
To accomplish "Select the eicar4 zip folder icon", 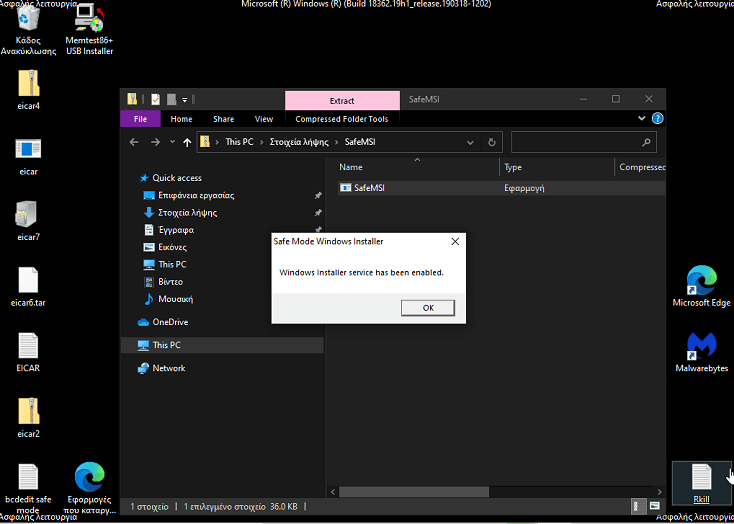I will 29,83.
